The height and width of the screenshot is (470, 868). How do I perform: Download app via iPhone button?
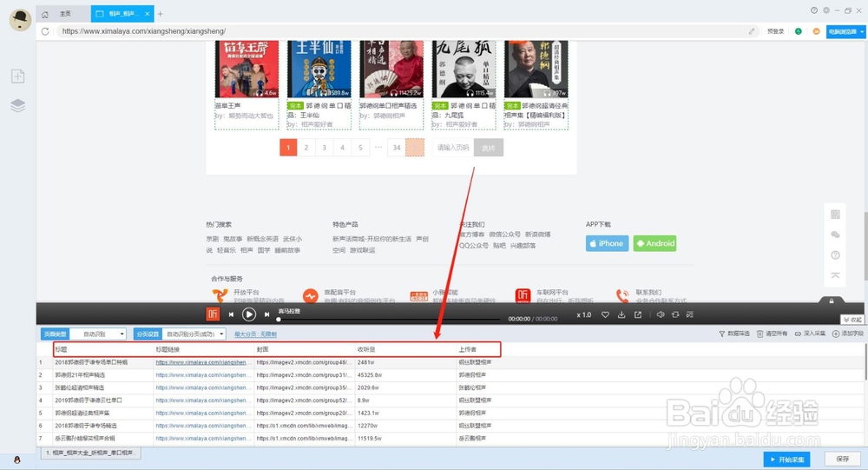pos(608,243)
